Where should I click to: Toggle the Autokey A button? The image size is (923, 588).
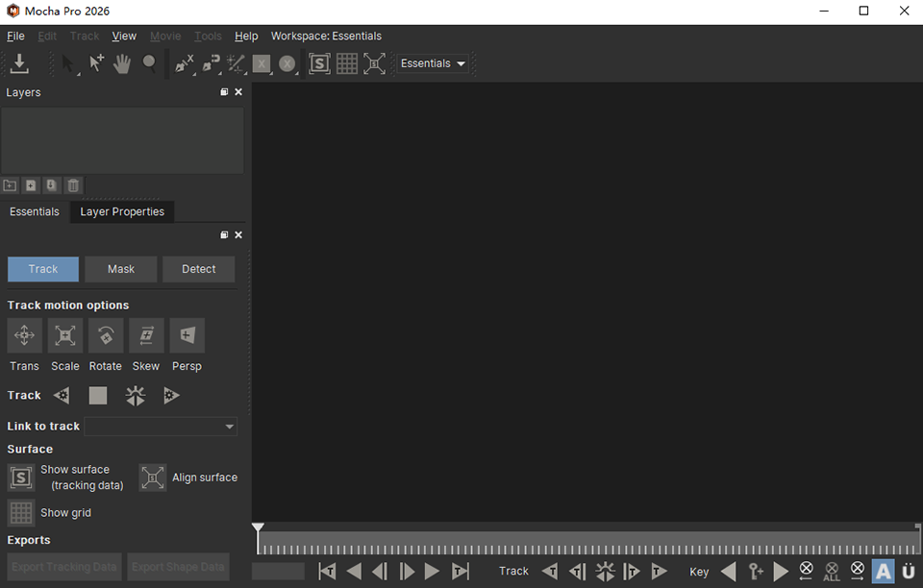883,571
